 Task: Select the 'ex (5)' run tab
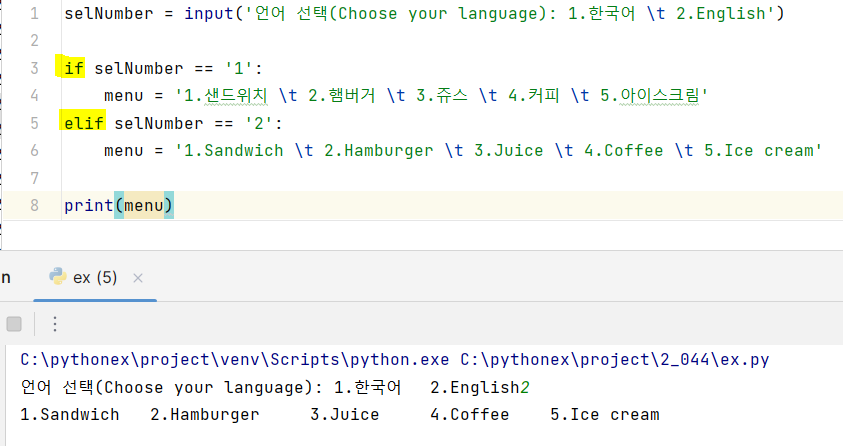pyautogui.click(x=95, y=278)
